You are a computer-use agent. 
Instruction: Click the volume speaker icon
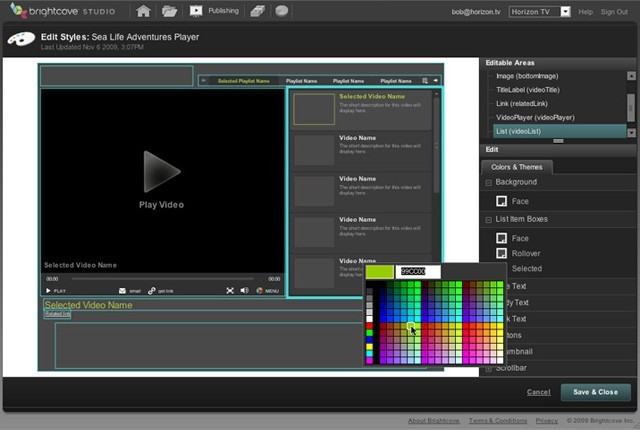(x=244, y=290)
